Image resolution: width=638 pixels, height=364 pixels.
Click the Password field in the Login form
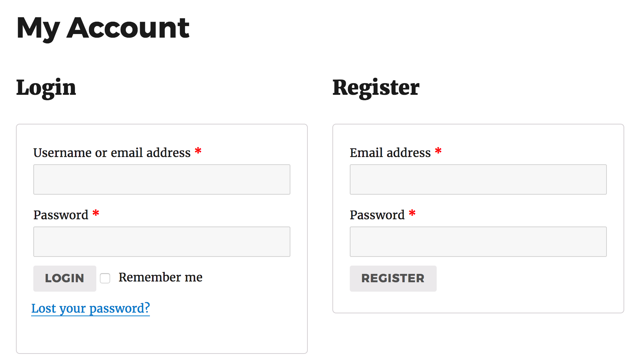click(x=161, y=241)
